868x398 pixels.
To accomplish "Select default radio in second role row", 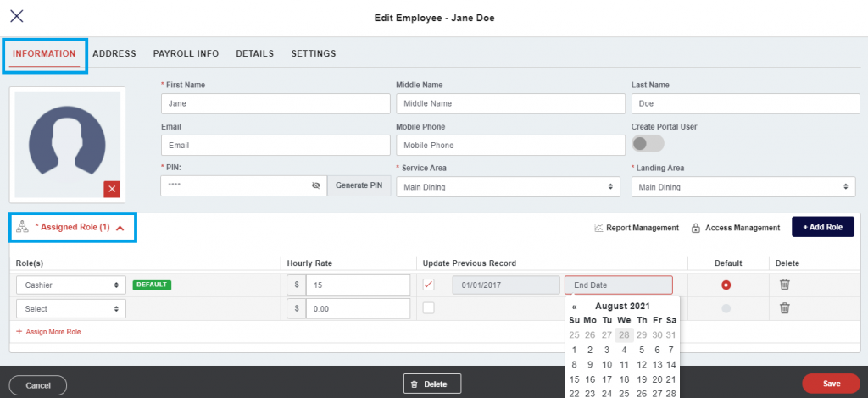I will (726, 308).
